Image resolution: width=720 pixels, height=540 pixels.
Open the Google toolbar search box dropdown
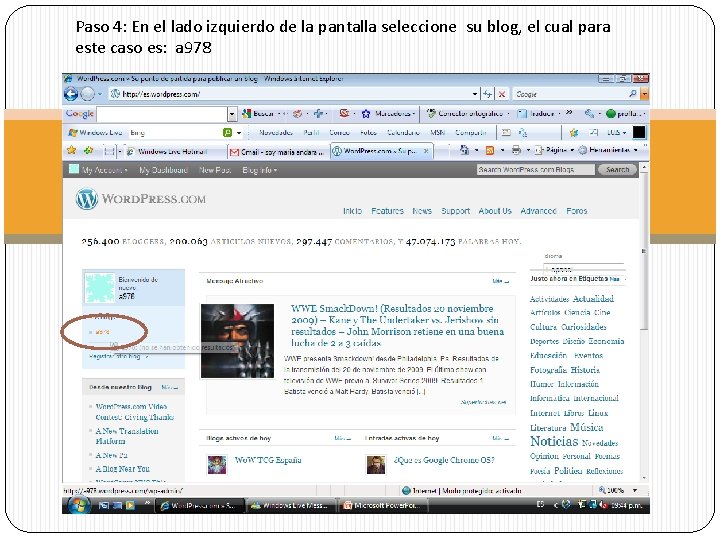[232, 114]
